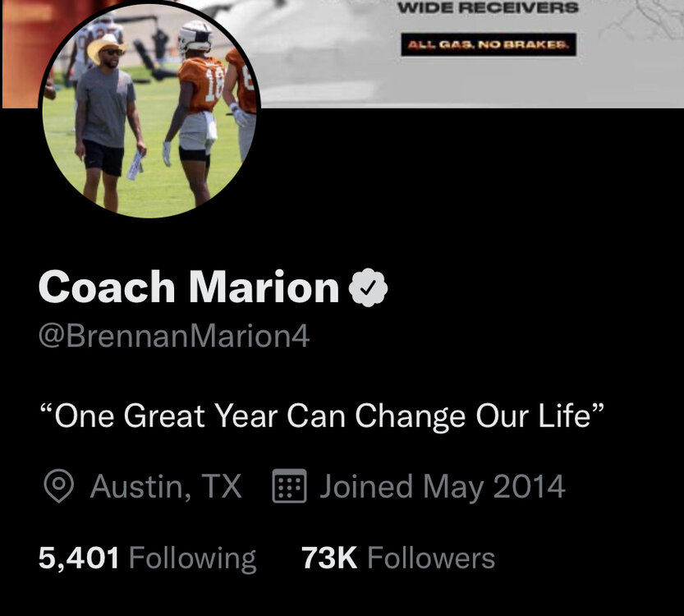Click the verified checkmark badge
This screenshot has height=616, width=684.
368,287
